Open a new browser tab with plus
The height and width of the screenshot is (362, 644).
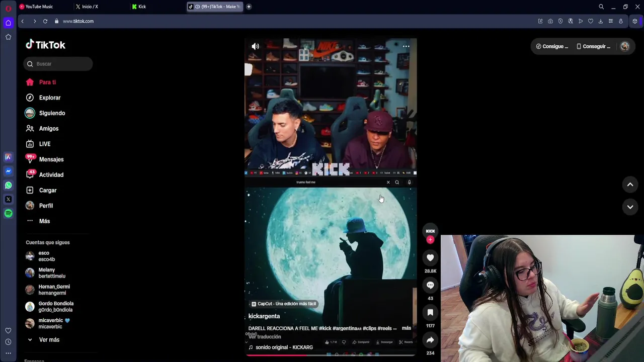[249, 7]
